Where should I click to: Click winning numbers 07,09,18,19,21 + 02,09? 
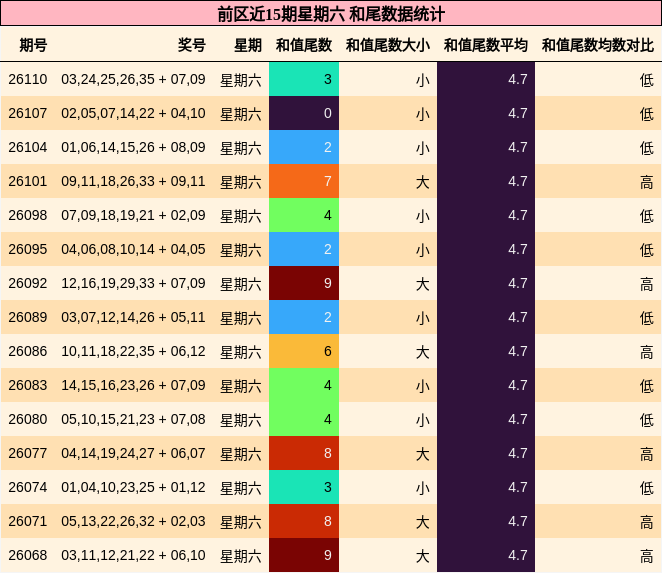[x=133, y=215]
